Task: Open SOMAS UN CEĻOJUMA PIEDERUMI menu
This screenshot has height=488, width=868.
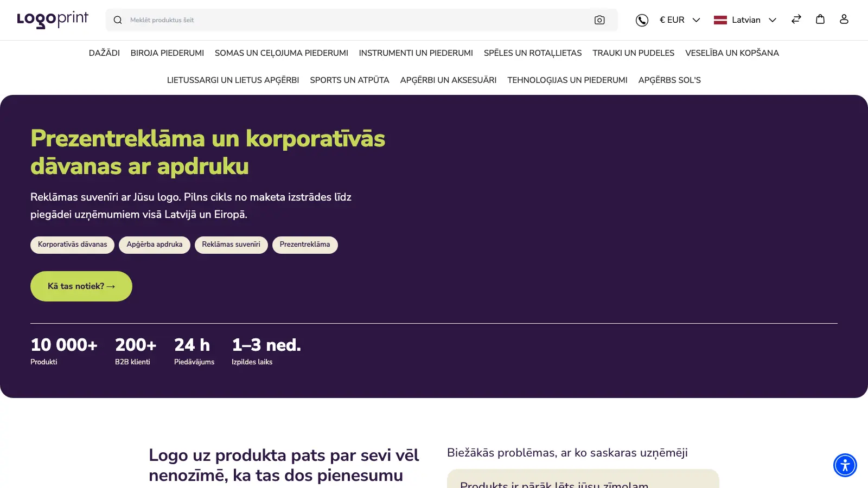Action: [282, 53]
